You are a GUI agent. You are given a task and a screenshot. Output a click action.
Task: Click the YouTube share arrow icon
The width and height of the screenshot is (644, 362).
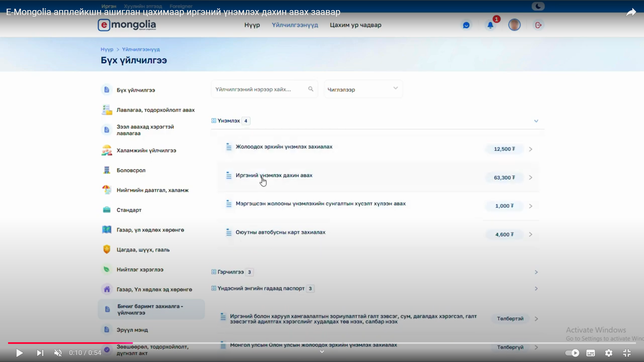pos(631,12)
